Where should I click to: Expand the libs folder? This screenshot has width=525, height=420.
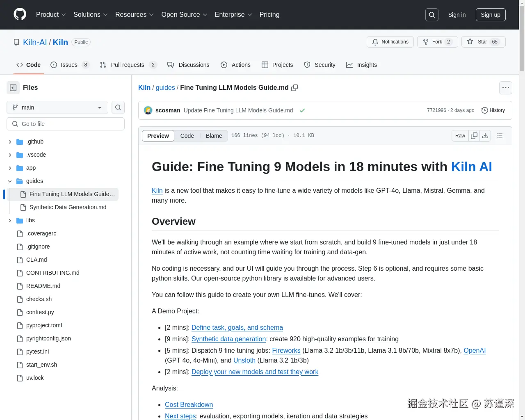coord(10,220)
